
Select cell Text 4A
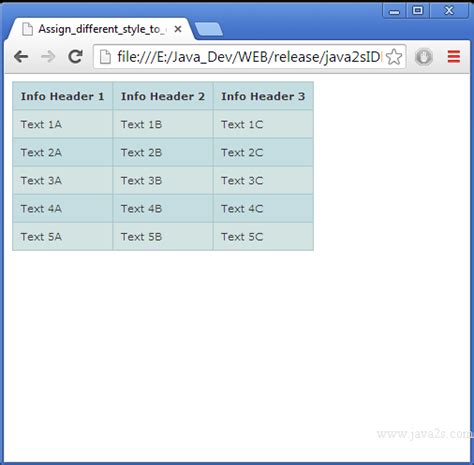coord(63,209)
